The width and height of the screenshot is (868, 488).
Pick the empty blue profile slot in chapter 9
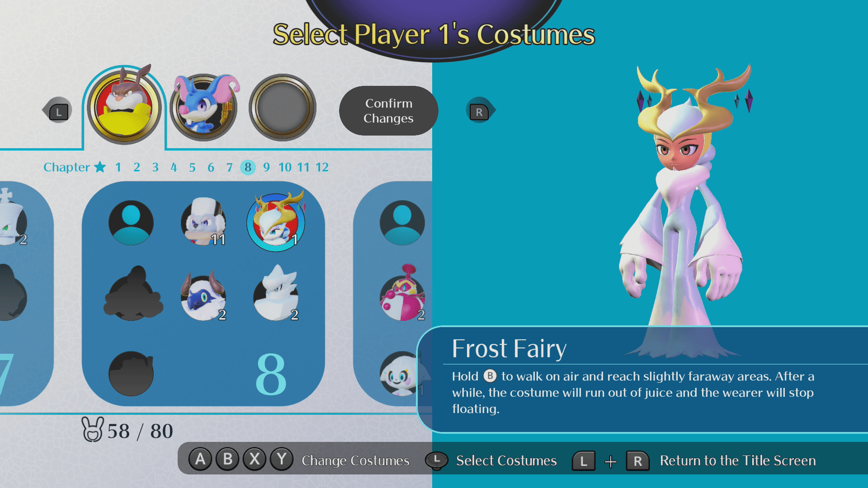pyautogui.click(x=402, y=223)
